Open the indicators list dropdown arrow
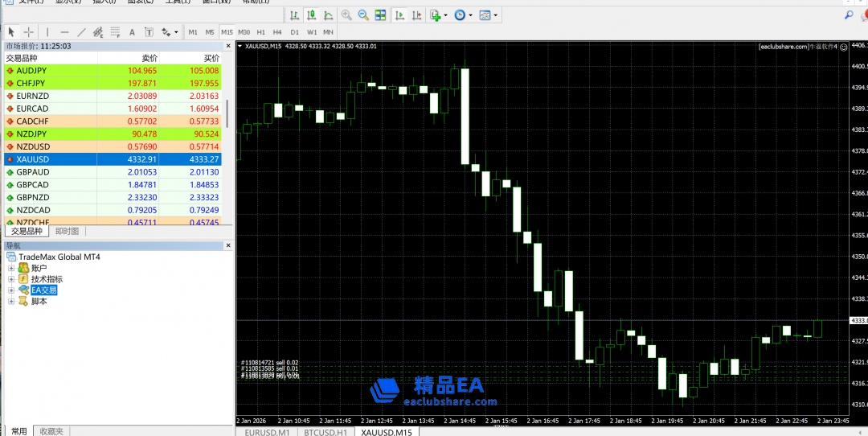Image resolution: width=868 pixels, height=436 pixels. pyautogui.click(x=444, y=14)
